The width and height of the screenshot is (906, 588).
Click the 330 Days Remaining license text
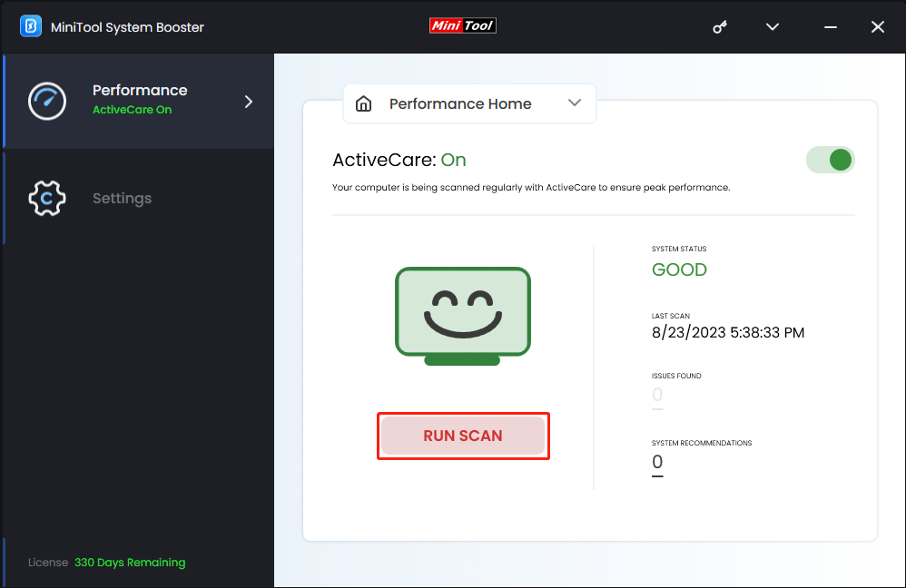[130, 563]
